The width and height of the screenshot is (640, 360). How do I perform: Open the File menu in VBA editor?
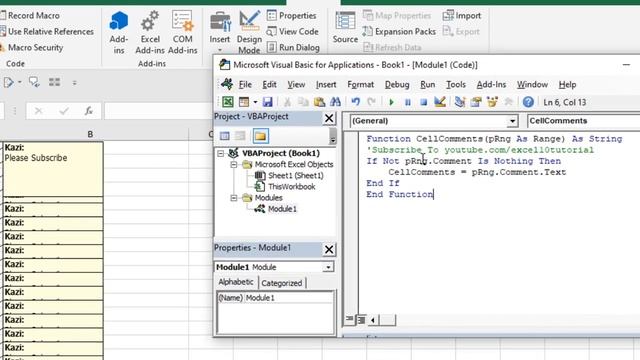coord(245,84)
